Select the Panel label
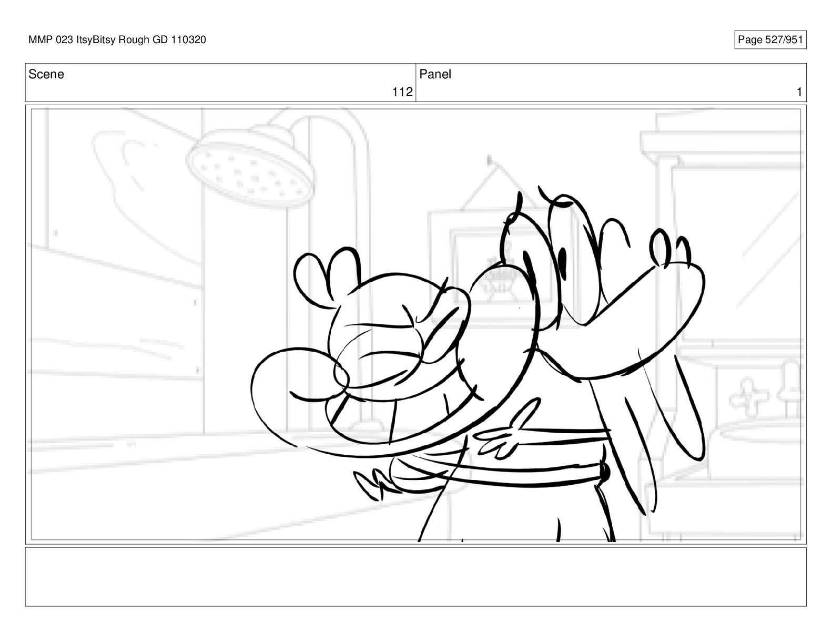Viewport: 832px width, 644px height. coord(435,75)
